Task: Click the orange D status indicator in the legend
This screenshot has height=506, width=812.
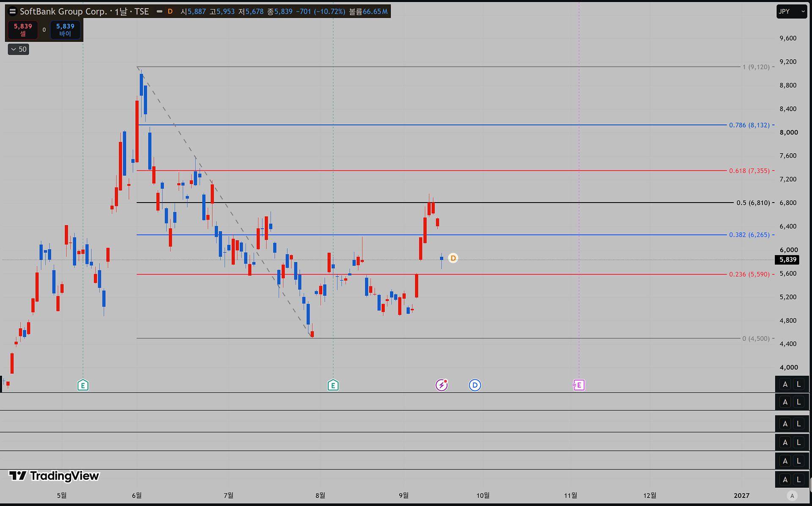Action: (170, 11)
